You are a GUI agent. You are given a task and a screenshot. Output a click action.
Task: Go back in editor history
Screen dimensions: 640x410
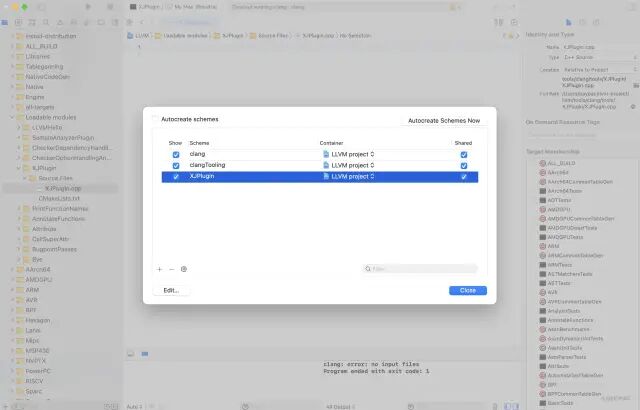[142, 22]
